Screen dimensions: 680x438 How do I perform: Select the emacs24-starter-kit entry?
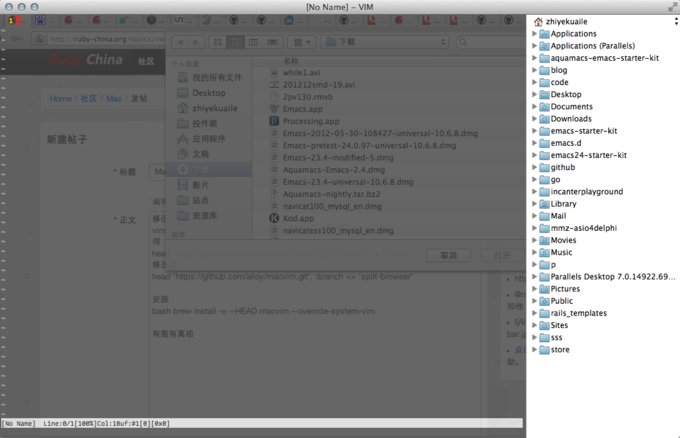pos(588,155)
